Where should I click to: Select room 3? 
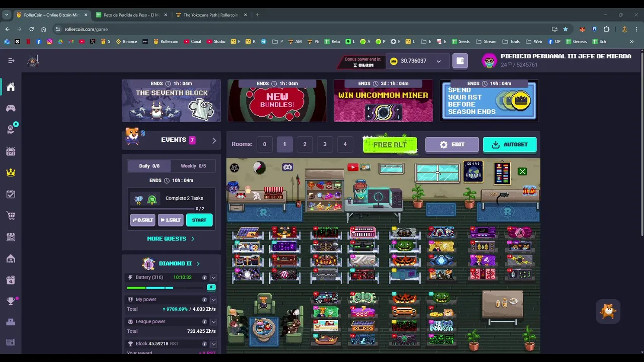(325, 144)
